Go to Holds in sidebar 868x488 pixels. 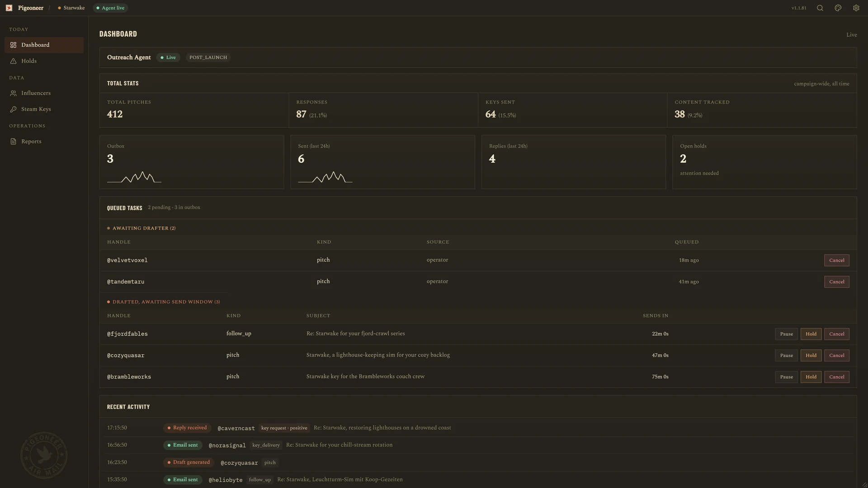coord(44,61)
